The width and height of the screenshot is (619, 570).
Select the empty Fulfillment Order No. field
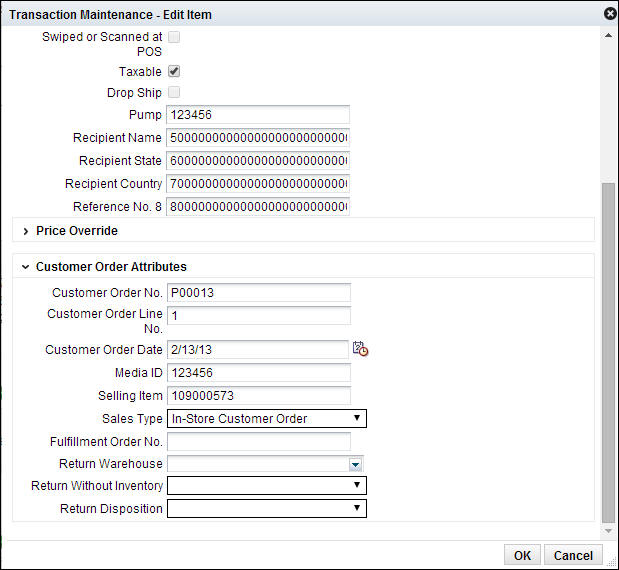(x=259, y=441)
